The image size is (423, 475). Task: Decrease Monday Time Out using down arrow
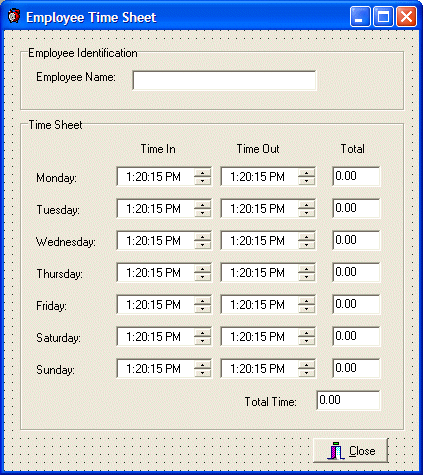pyautogui.click(x=307, y=181)
